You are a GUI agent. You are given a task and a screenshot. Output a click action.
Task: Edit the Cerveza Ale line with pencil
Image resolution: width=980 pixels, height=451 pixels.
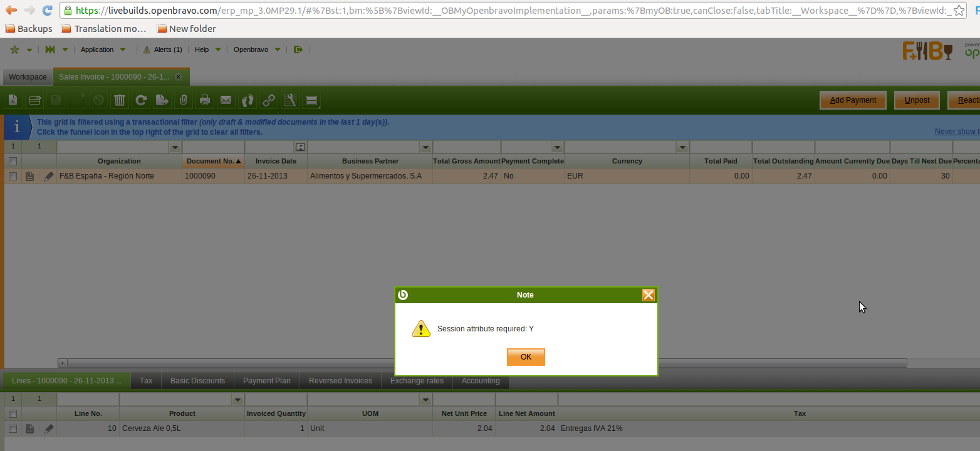pos(49,428)
